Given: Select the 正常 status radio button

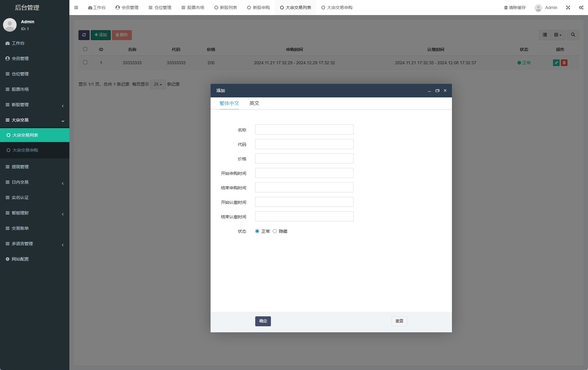Looking at the screenshot, I should [257, 231].
